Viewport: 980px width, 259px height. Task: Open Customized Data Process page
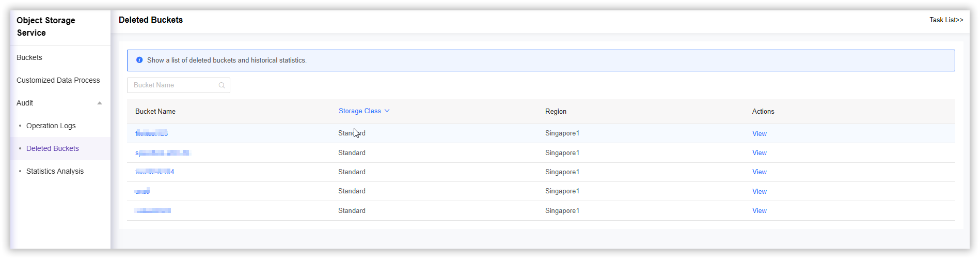58,80
